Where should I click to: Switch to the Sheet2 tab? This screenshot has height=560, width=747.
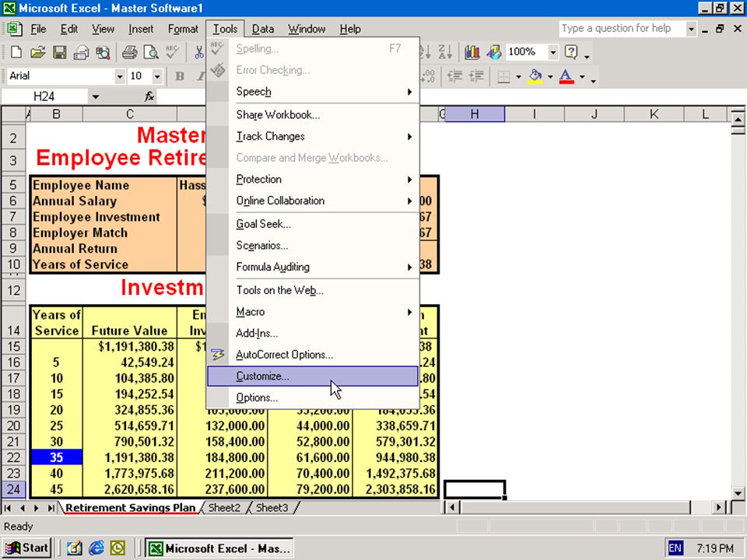pyautogui.click(x=224, y=508)
